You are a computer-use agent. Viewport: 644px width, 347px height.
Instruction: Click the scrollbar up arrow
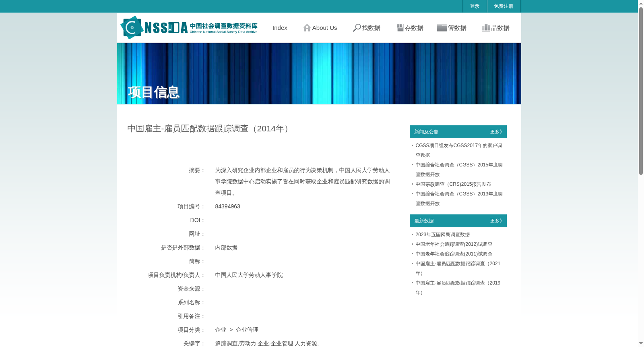[x=641, y=3]
